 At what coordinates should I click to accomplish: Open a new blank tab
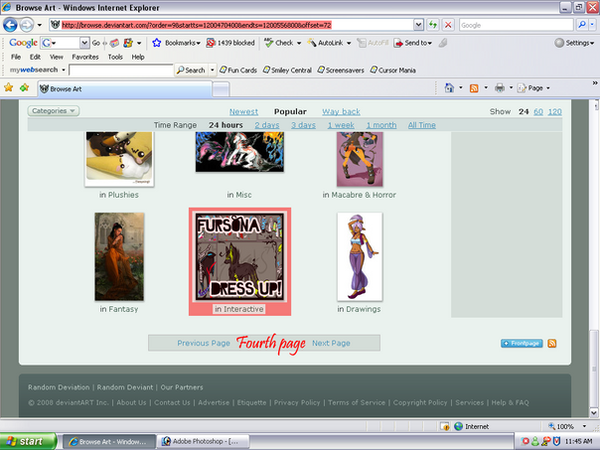click(x=221, y=89)
